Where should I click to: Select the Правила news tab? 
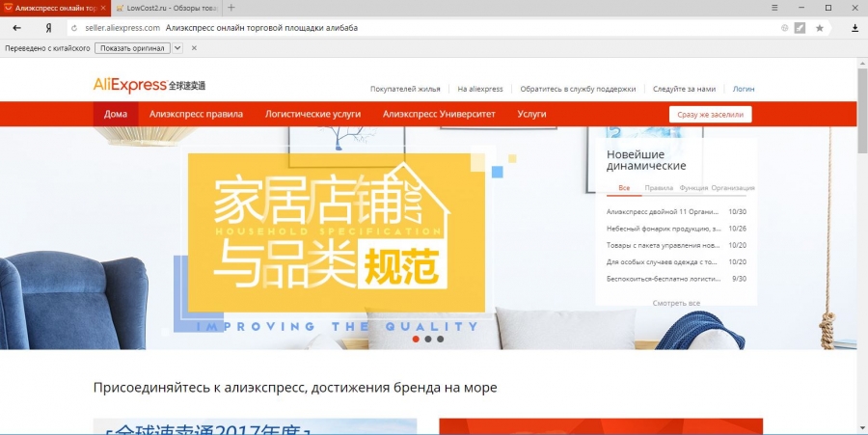(x=659, y=188)
